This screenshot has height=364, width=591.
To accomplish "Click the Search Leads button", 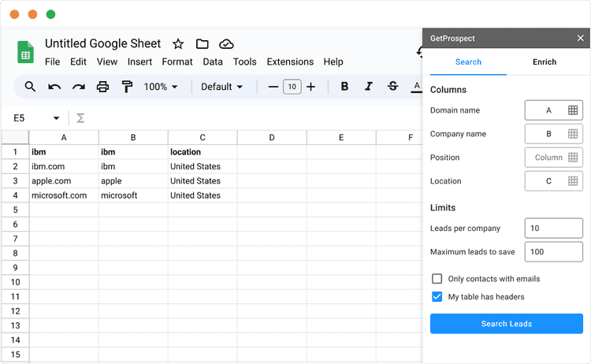I will coord(507,324).
